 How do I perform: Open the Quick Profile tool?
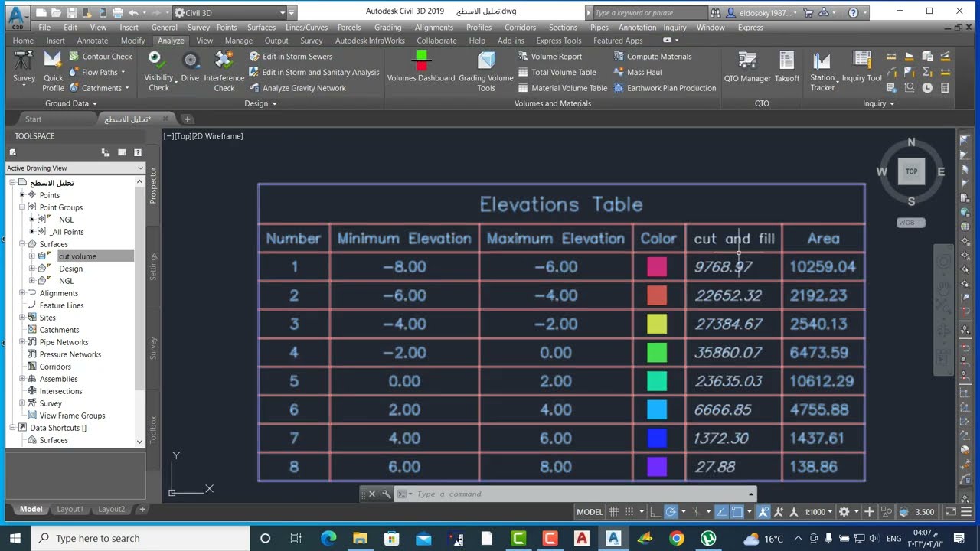pos(53,71)
